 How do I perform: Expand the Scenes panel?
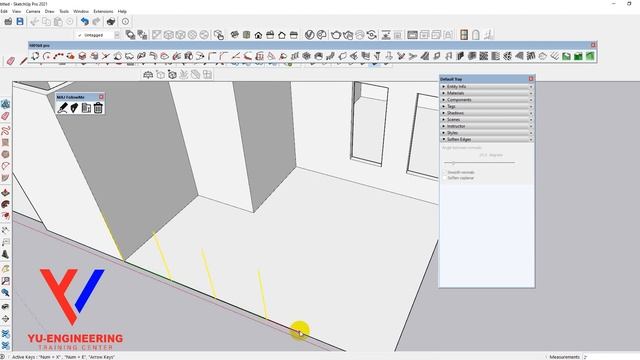point(444,120)
